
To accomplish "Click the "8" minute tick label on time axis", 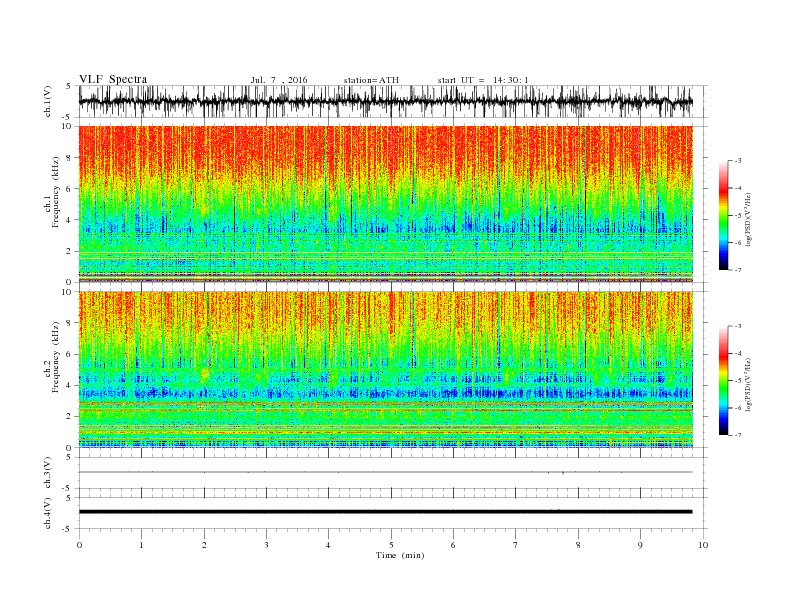I will click(x=578, y=545).
